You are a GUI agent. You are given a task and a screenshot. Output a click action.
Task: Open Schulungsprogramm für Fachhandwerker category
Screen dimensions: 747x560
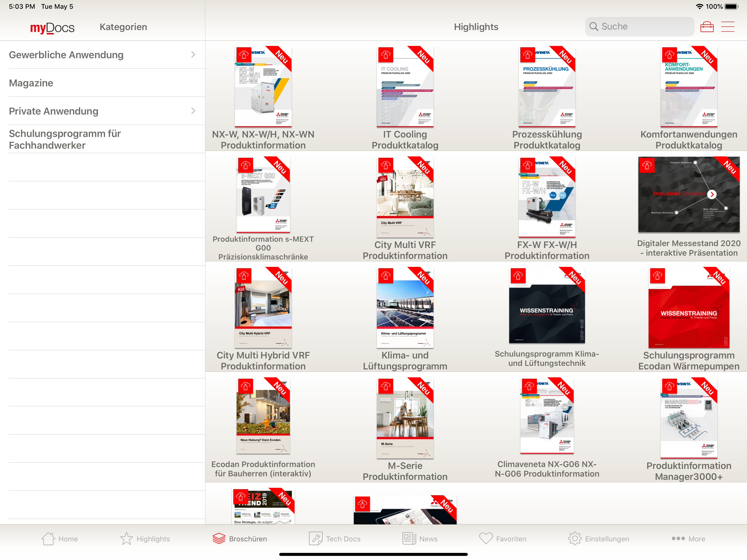point(103,139)
